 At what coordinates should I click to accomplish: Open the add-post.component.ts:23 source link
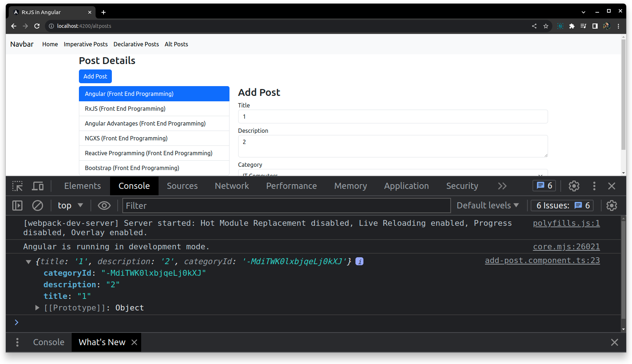click(x=542, y=260)
